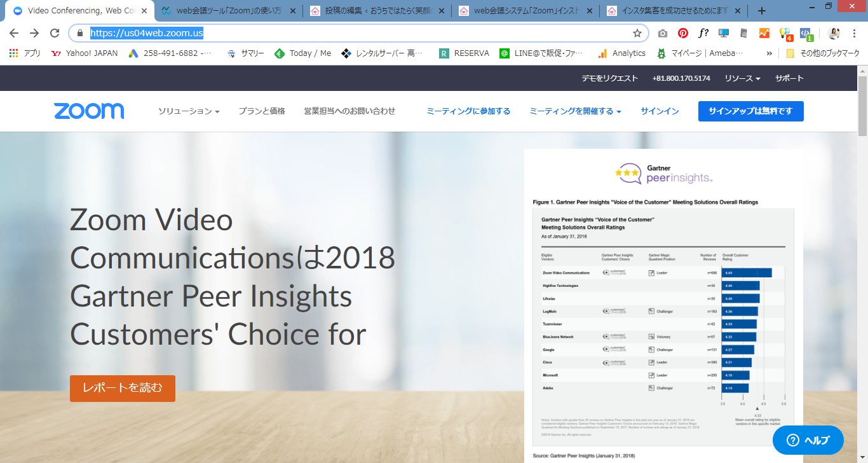Image resolution: width=868 pixels, height=463 pixels.
Task: Click the padlock site info icon
Action: (x=80, y=34)
